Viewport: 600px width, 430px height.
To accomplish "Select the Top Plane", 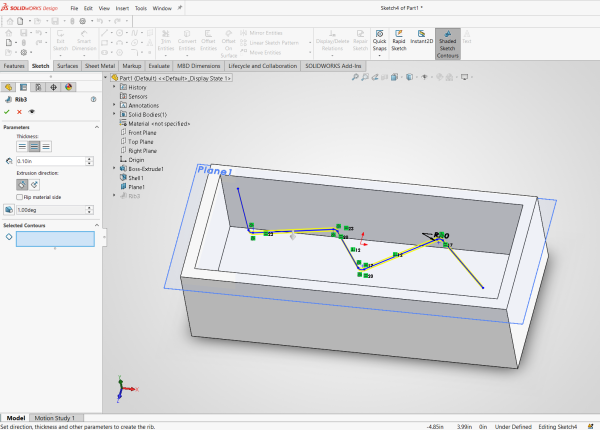I will [x=137, y=142].
